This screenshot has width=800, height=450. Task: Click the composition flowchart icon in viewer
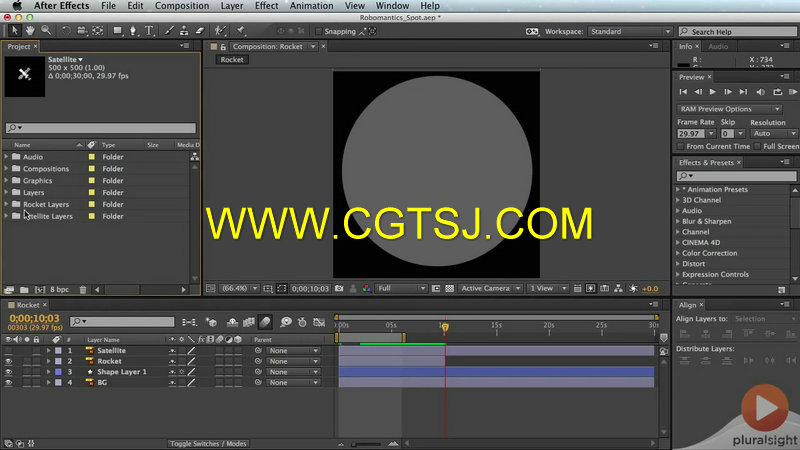618,289
